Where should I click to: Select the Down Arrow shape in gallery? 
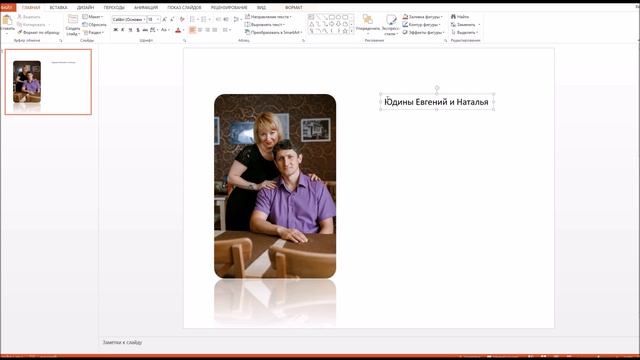(338, 24)
